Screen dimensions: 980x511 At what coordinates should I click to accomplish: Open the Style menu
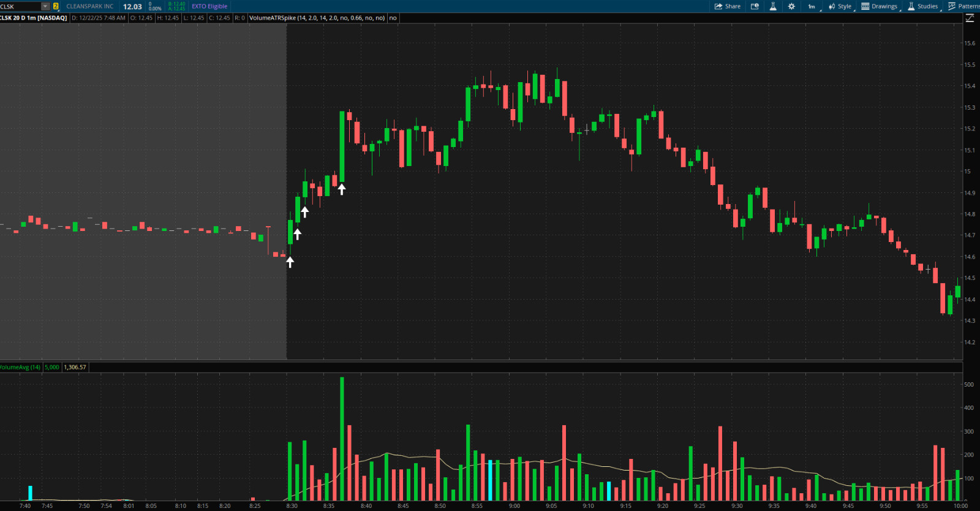tap(840, 6)
